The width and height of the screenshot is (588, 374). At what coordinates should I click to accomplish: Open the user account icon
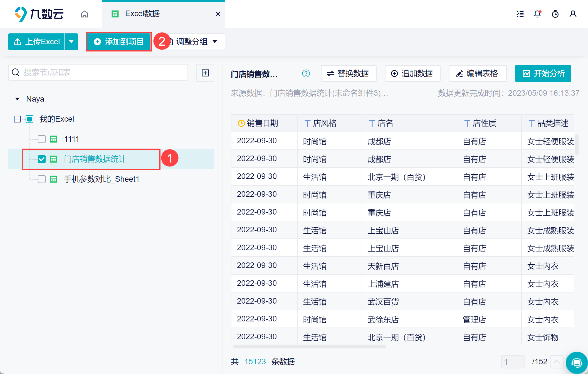[x=573, y=14]
